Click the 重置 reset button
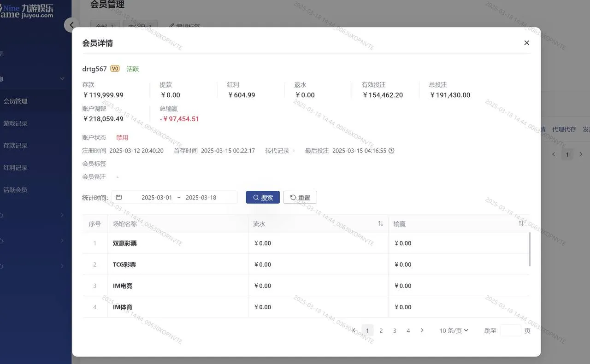The width and height of the screenshot is (590, 364). pos(300,197)
